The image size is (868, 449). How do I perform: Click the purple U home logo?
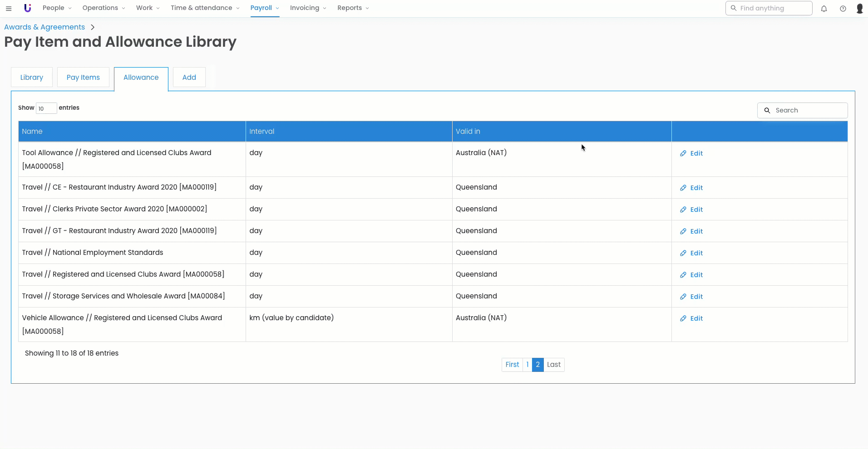[x=28, y=8]
